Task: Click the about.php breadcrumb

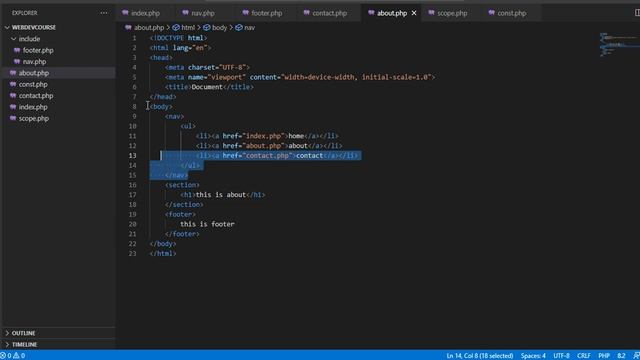Action: coord(149,28)
